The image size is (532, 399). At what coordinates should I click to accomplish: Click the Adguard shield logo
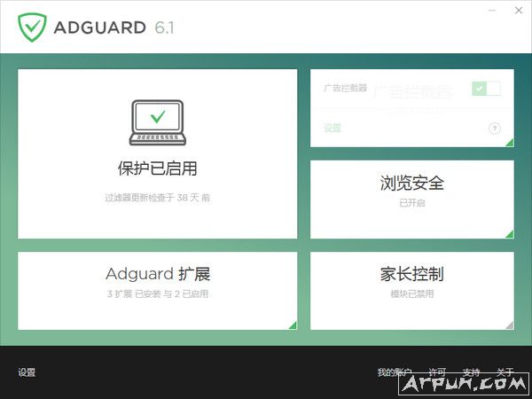point(32,27)
